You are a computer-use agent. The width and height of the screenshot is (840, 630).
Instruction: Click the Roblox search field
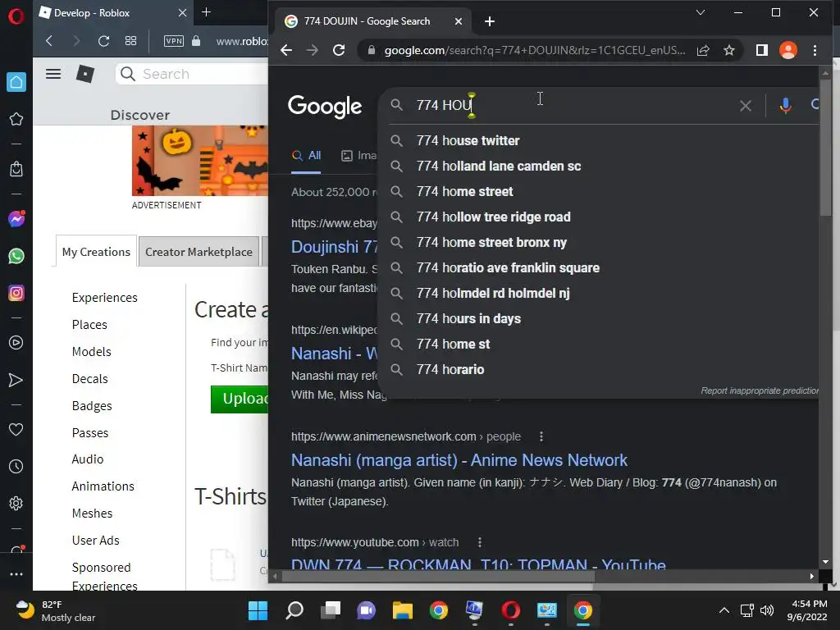tap(193, 74)
